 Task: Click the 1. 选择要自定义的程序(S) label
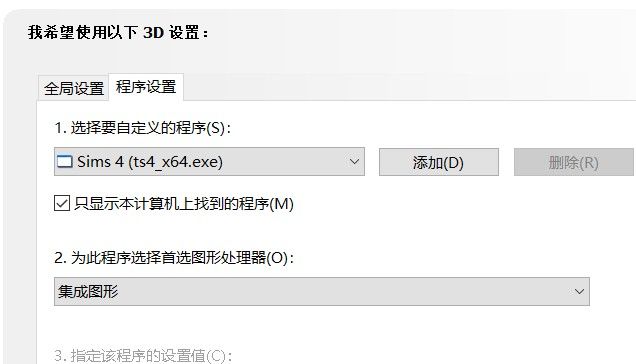pos(143,128)
